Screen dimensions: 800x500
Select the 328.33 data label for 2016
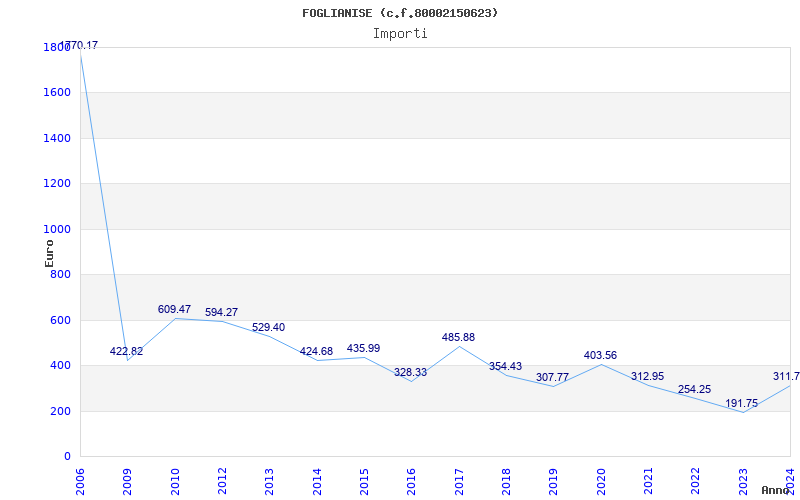click(x=410, y=373)
